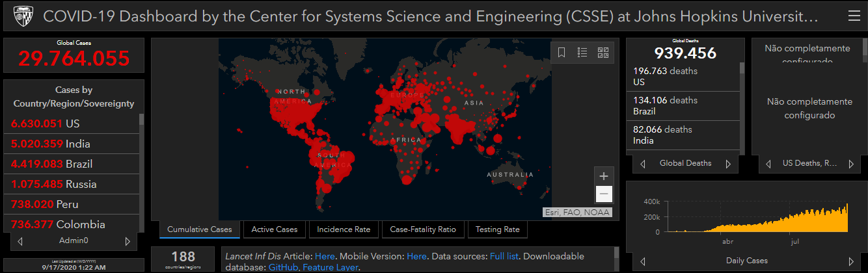
Task: Advance Global Deaths panel with right arrow
Action: tap(728, 164)
